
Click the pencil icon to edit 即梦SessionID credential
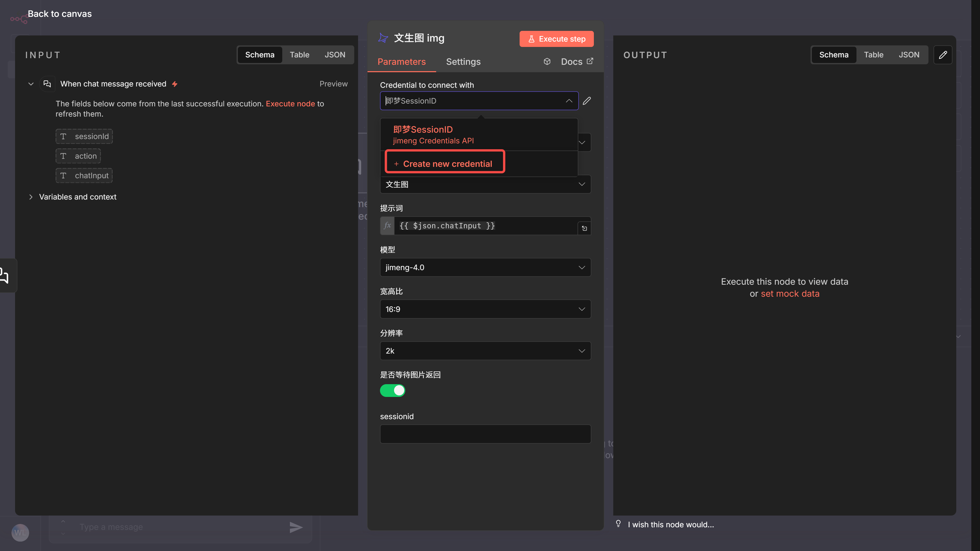pyautogui.click(x=587, y=101)
